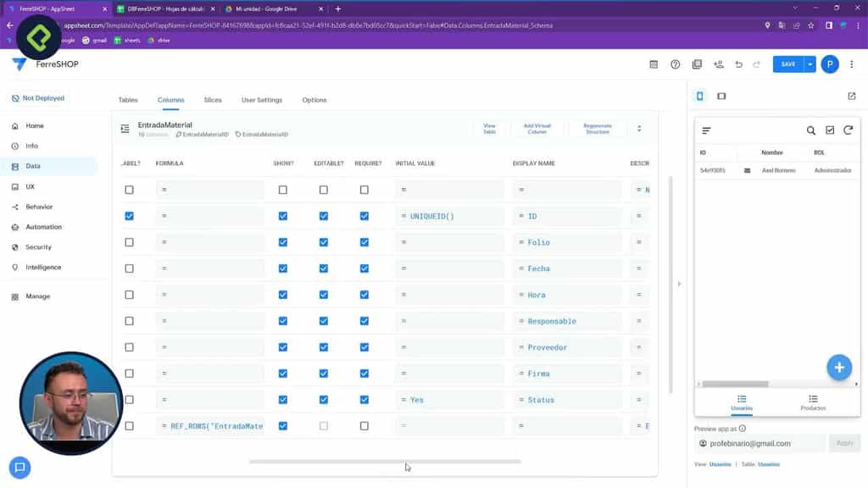
Task: Click the help question mark icon
Action: [674, 64]
